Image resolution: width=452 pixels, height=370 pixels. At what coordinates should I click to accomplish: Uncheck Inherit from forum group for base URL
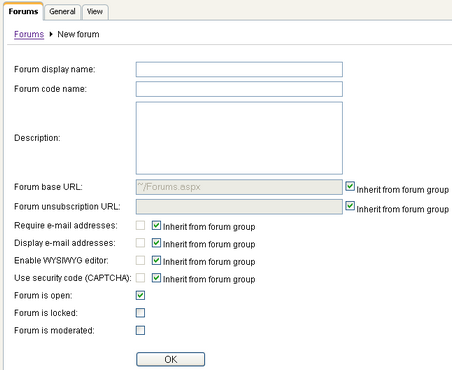tap(350, 186)
